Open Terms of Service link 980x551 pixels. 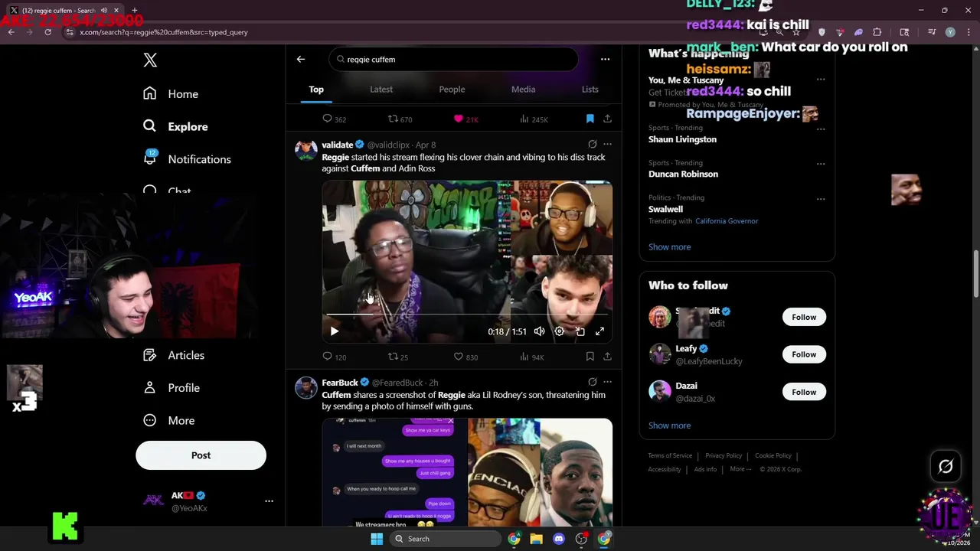[x=670, y=456]
